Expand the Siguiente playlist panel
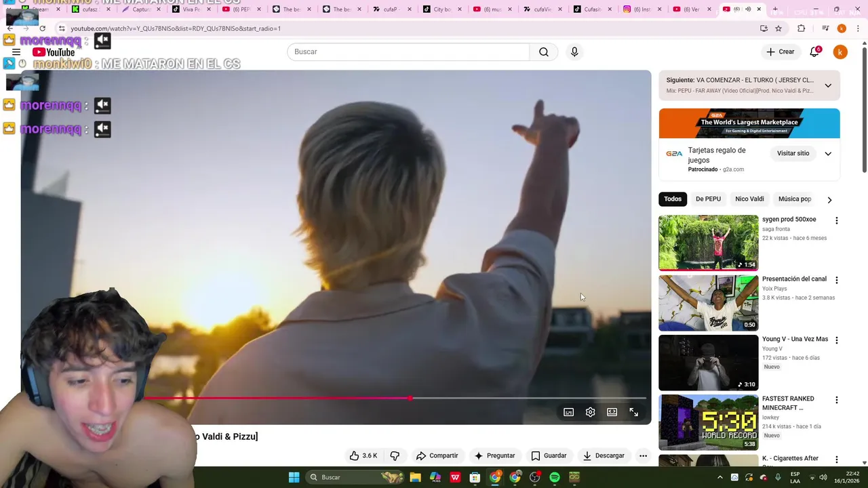 [x=828, y=85]
